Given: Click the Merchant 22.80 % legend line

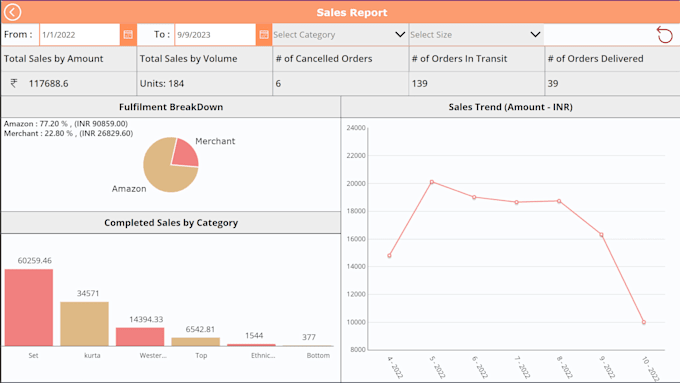Looking at the screenshot, I should point(69,133).
